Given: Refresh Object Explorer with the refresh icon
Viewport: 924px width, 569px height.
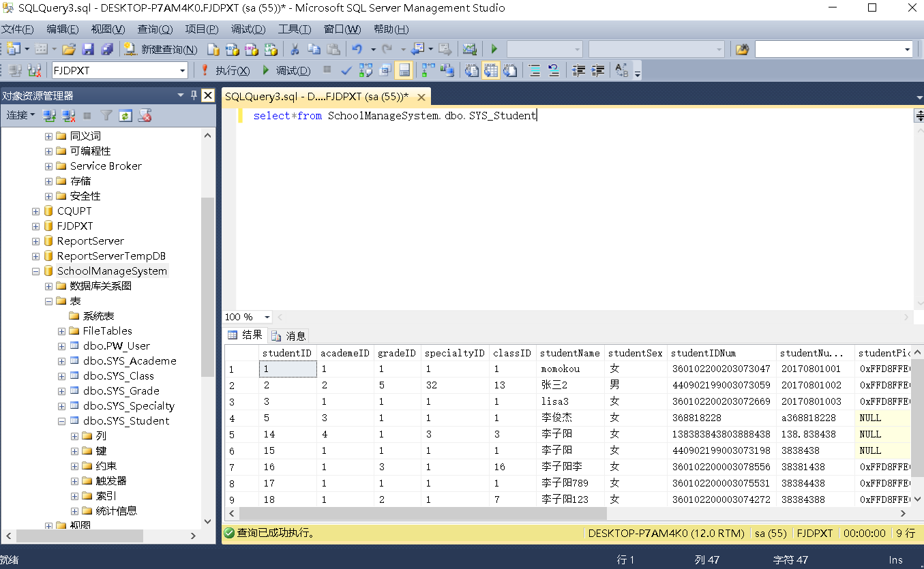Looking at the screenshot, I should pos(125,115).
